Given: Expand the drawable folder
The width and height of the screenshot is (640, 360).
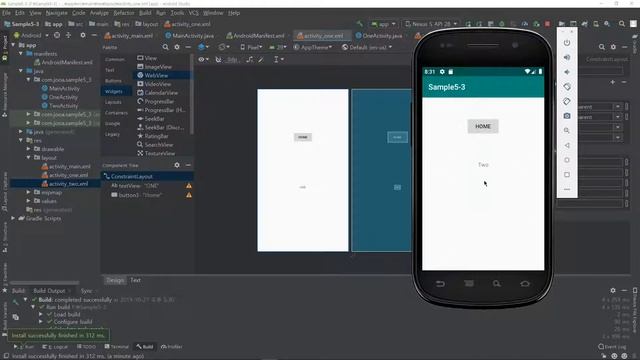Looking at the screenshot, I should click(x=28, y=149).
